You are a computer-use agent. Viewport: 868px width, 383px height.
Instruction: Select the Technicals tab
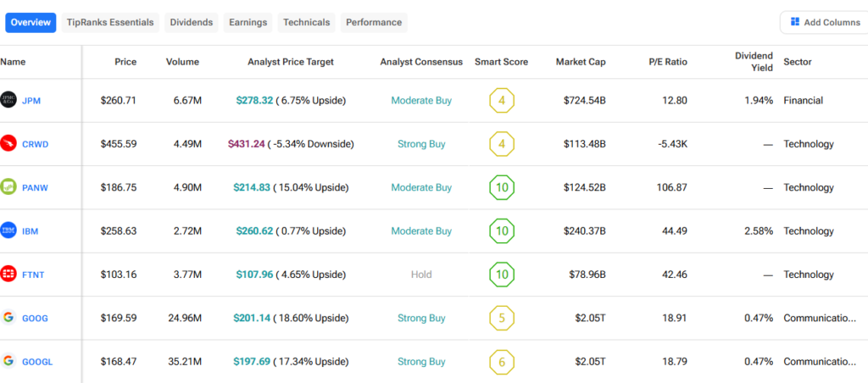click(306, 22)
